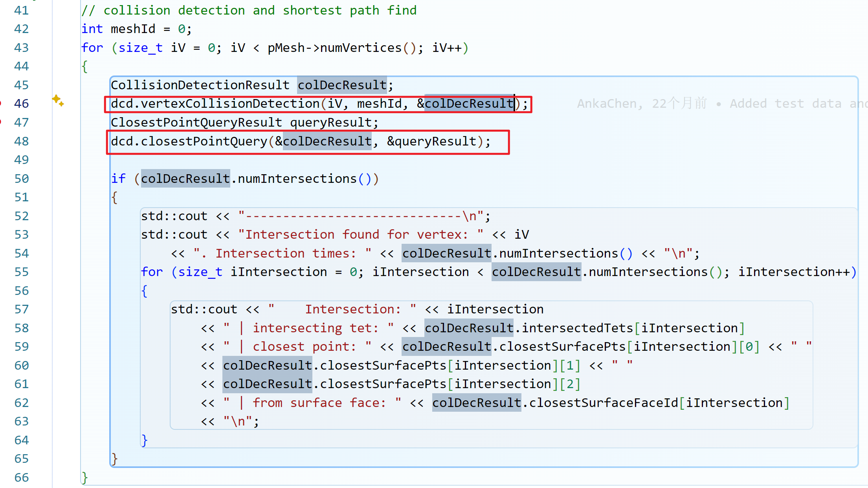Viewport: 868px width, 488px height.
Task: Toggle the red breakpoint on line 46
Action: [1, 104]
